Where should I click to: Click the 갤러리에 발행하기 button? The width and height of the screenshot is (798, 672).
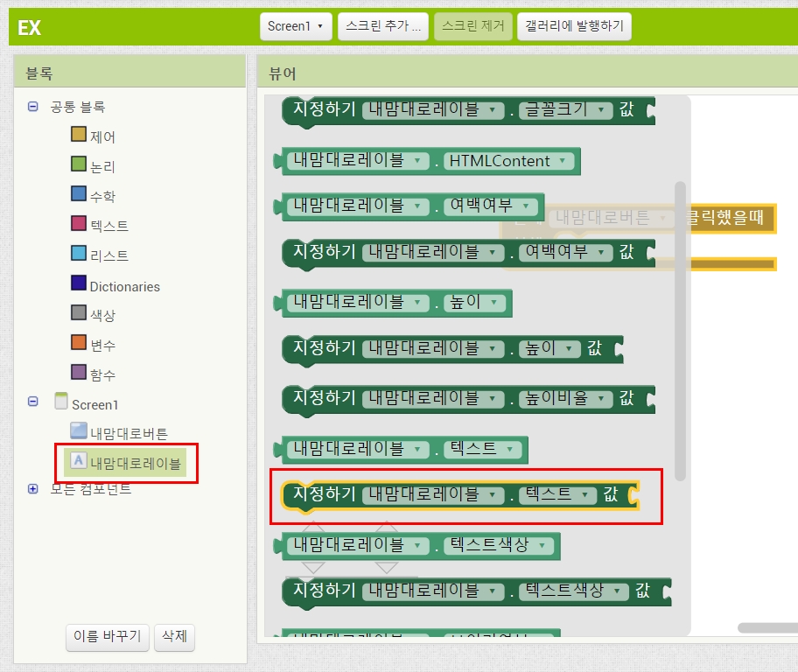[x=574, y=26]
